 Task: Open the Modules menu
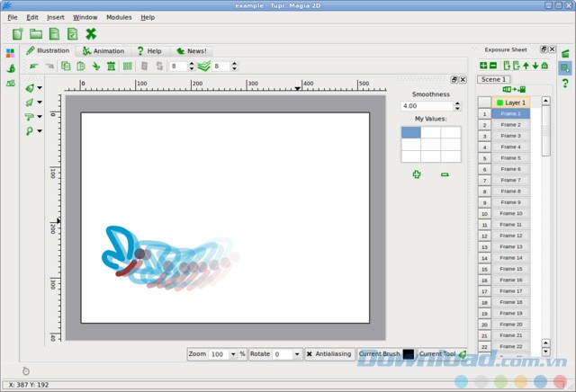(118, 17)
